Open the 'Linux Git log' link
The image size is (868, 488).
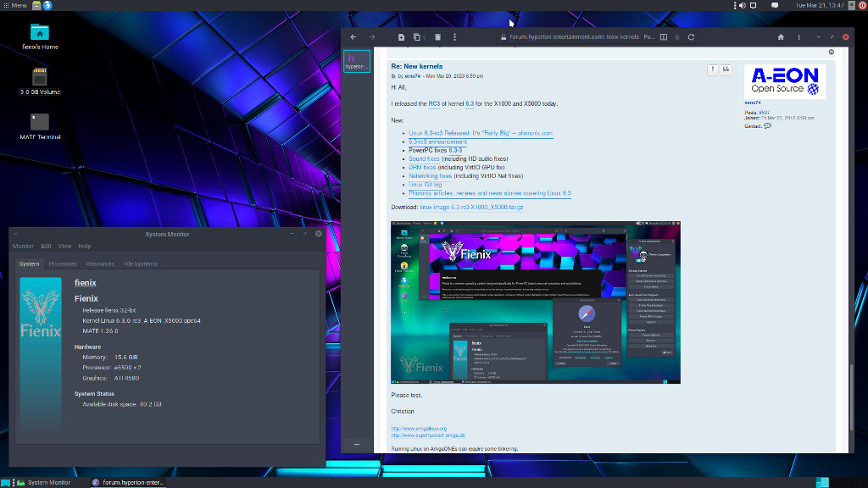426,185
